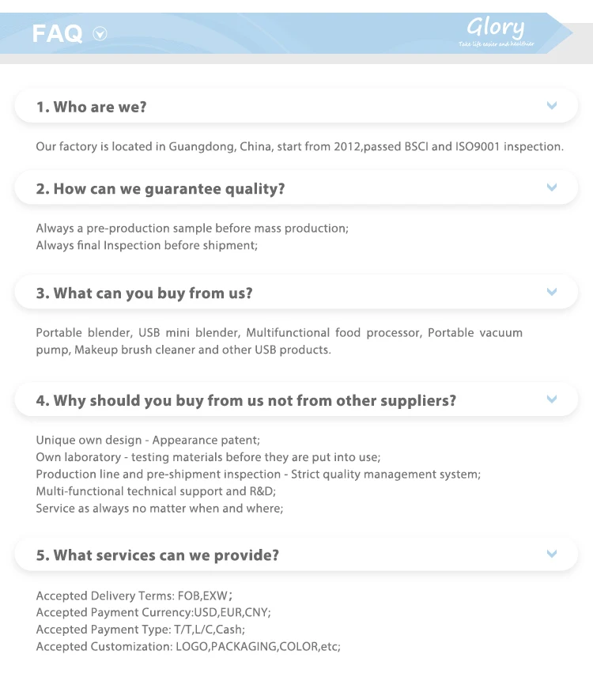Click chevron next to "What services can we provide?"
593x700 pixels.
click(552, 554)
